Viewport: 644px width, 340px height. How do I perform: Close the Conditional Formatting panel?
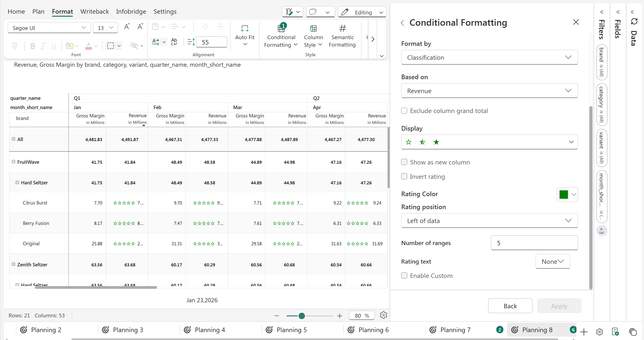point(576,22)
